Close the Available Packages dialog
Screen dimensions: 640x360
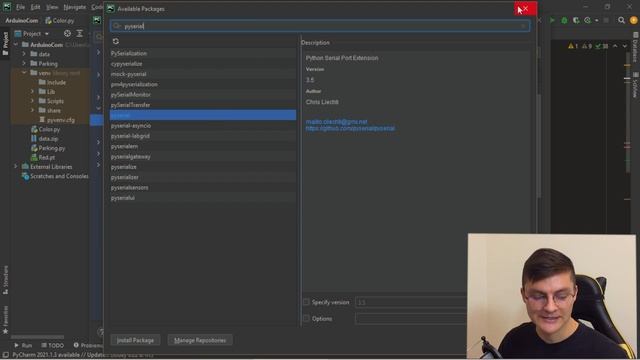(x=525, y=9)
